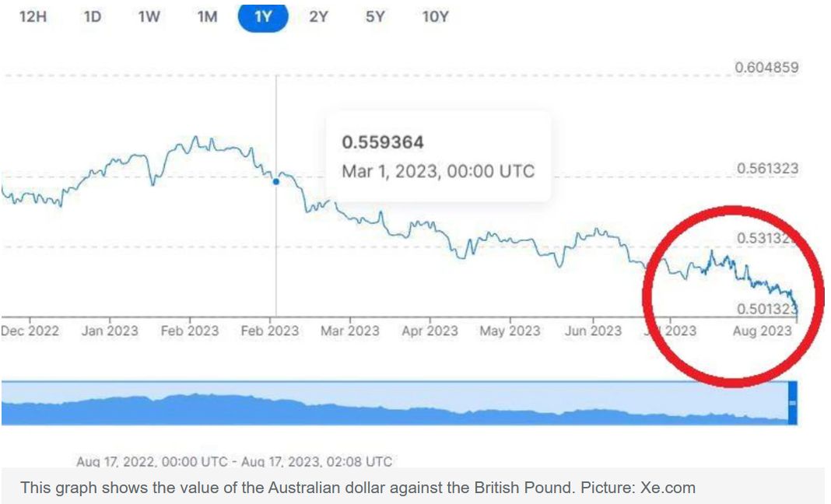Click the Dec 2022 axis label

30,331
